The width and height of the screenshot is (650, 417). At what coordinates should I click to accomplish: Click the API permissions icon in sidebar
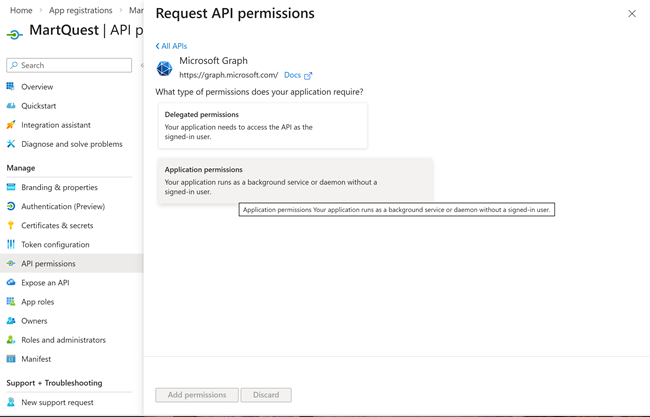click(x=11, y=263)
